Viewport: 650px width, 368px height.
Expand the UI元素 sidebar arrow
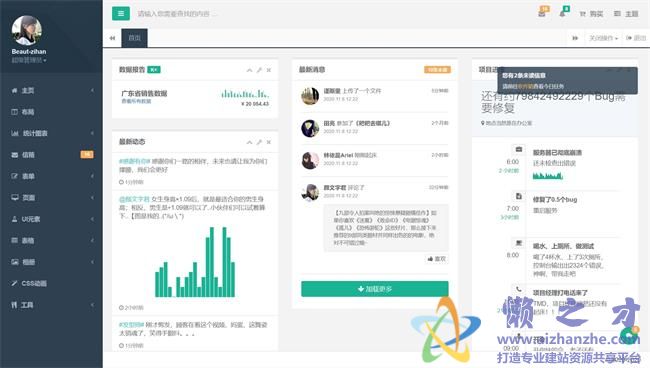pos(92,219)
